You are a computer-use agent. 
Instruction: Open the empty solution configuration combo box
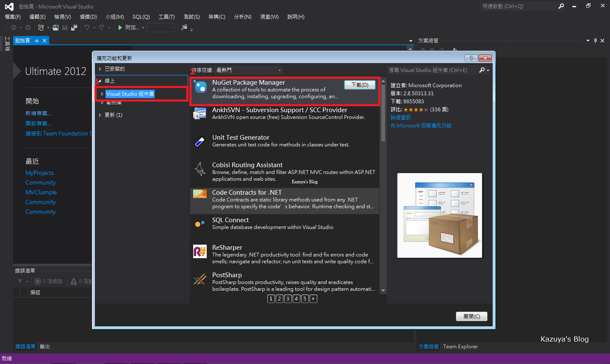point(161,28)
